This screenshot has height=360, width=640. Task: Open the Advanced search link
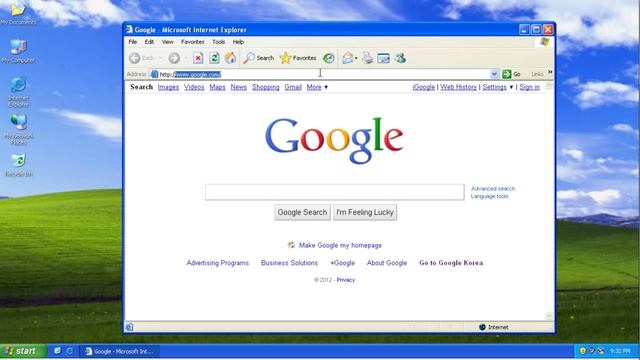493,189
